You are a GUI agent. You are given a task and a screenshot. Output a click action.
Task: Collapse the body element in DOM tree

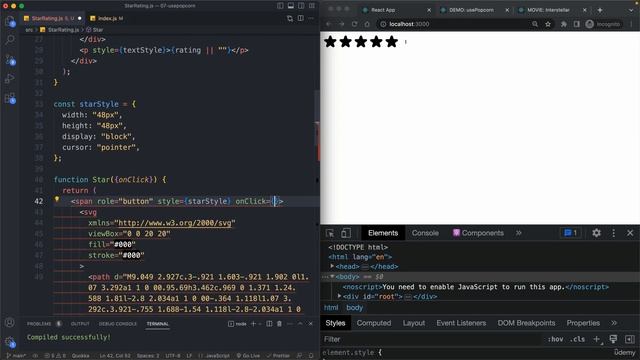[x=332, y=276]
